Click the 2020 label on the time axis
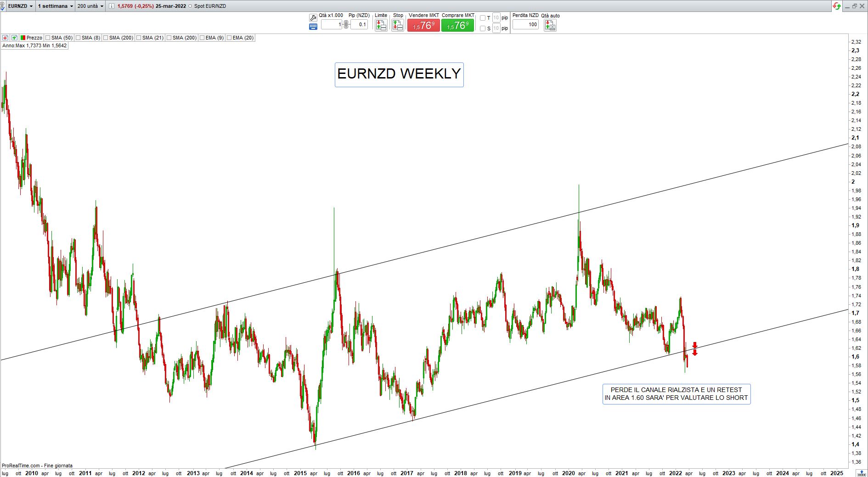 [x=569, y=473]
